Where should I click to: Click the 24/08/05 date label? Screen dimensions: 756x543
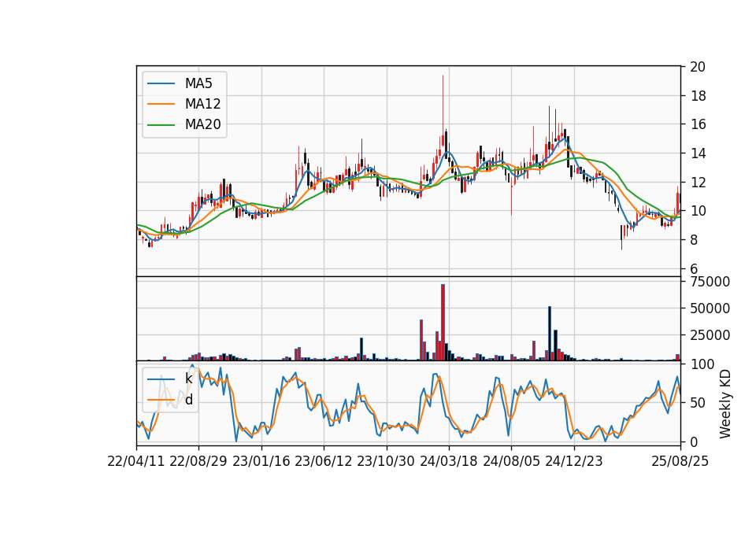[x=511, y=461]
